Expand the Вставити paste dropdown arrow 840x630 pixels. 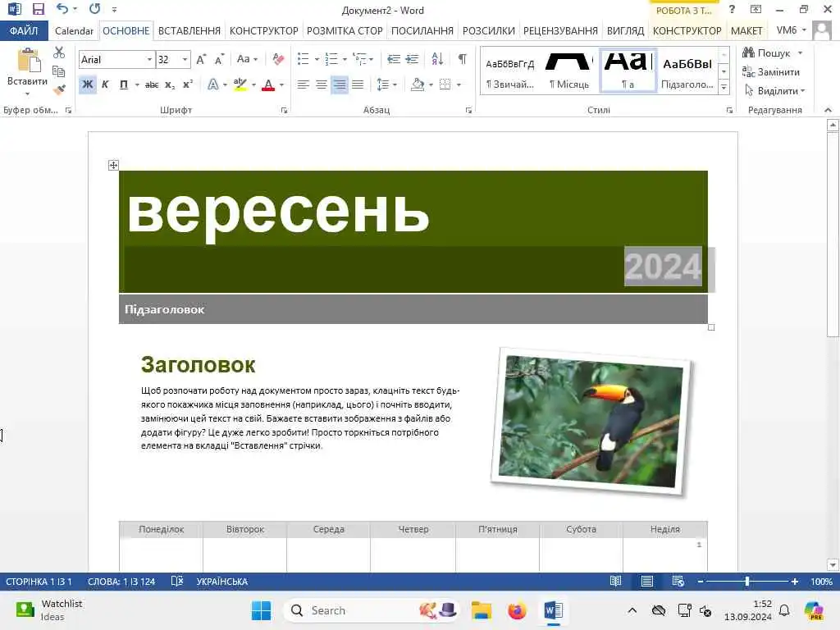27,94
